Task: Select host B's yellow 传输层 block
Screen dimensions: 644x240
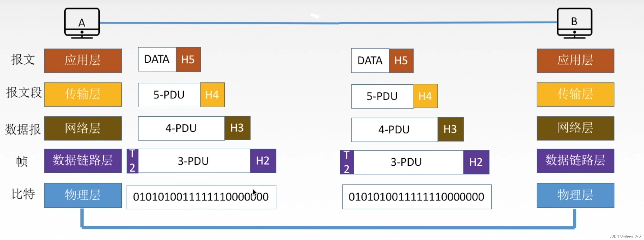Action: point(575,94)
